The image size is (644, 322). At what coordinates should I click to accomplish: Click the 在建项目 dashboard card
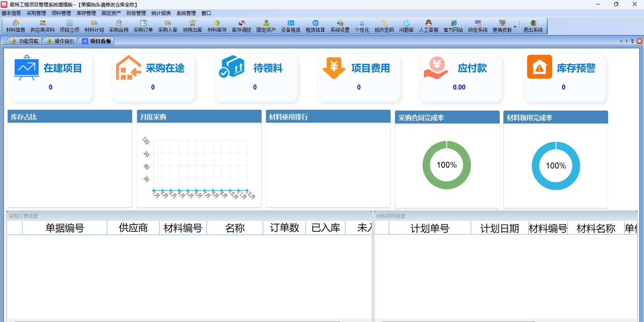coord(51,77)
